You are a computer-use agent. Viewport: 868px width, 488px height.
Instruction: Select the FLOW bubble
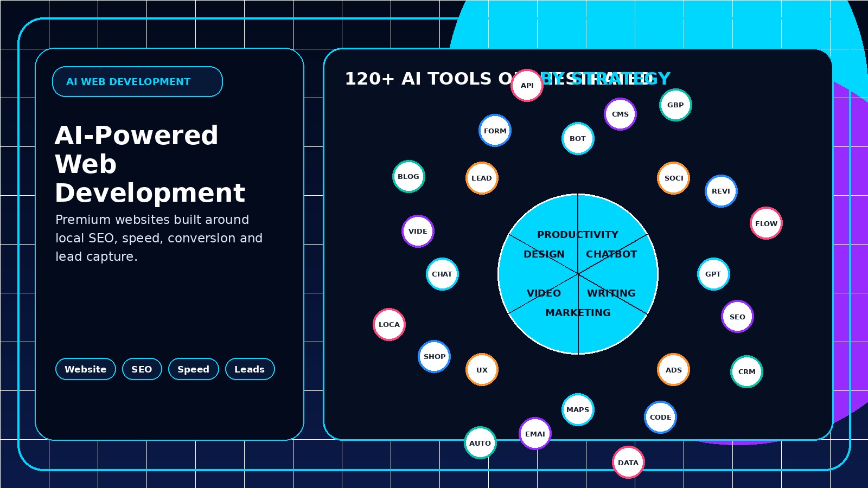[x=766, y=223]
